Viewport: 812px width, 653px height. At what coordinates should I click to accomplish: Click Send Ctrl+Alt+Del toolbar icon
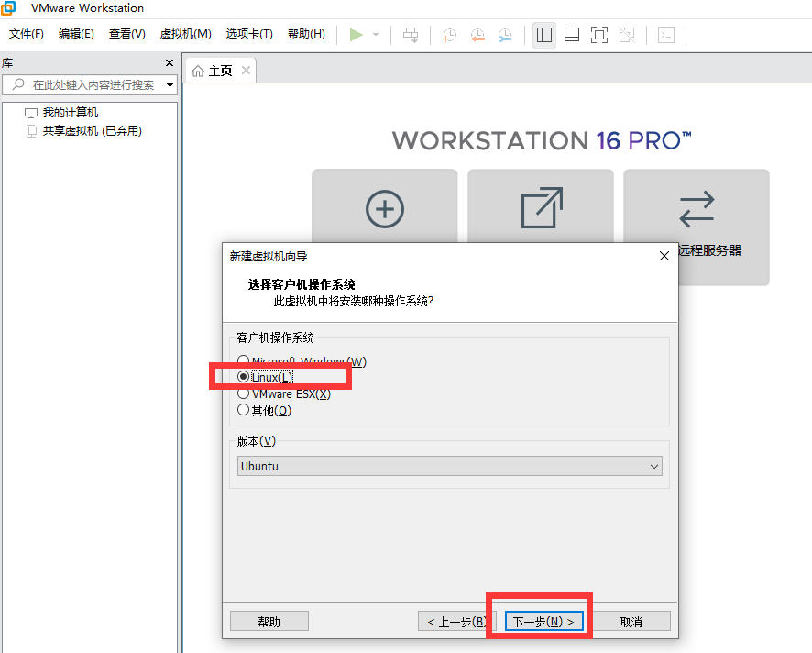click(411, 35)
